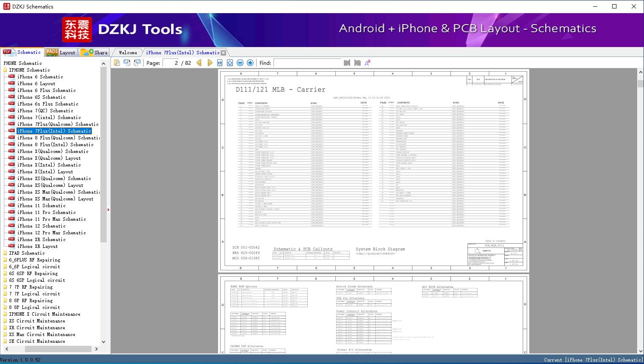Expand the IPHONE X Circuit Maintenance folder
Viewport: 644px width, 364px height.
44,314
